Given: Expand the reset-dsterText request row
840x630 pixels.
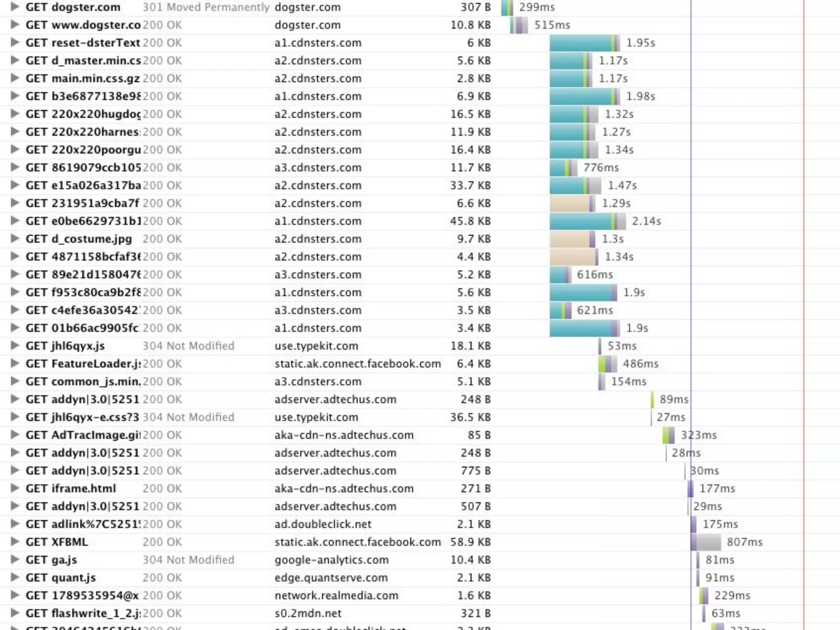Looking at the screenshot, I should (x=15, y=43).
